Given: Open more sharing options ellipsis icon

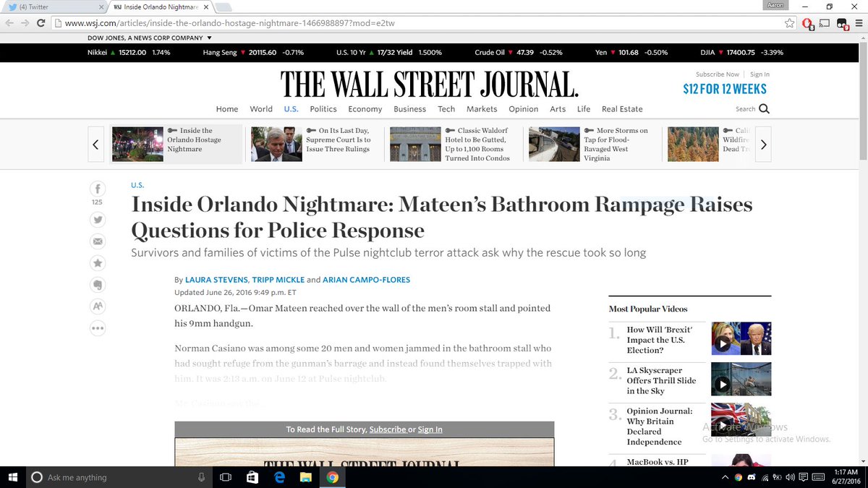Looking at the screenshot, I should pyautogui.click(x=97, y=328).
